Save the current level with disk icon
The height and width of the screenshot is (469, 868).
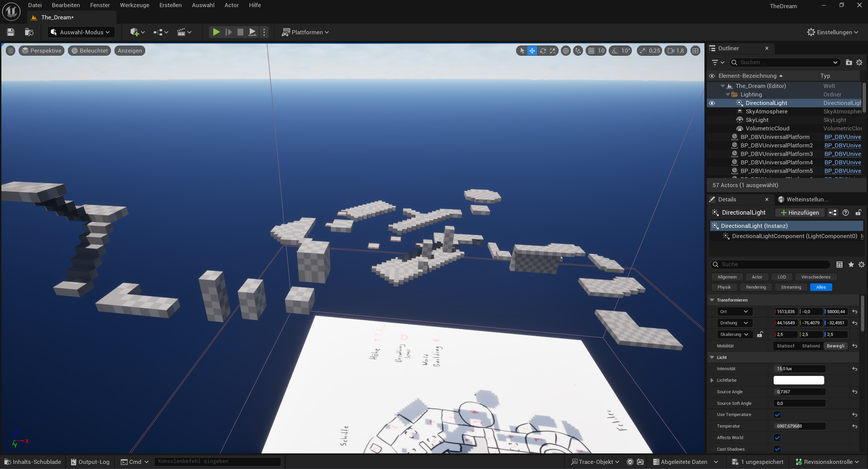(x=11, y=32)
